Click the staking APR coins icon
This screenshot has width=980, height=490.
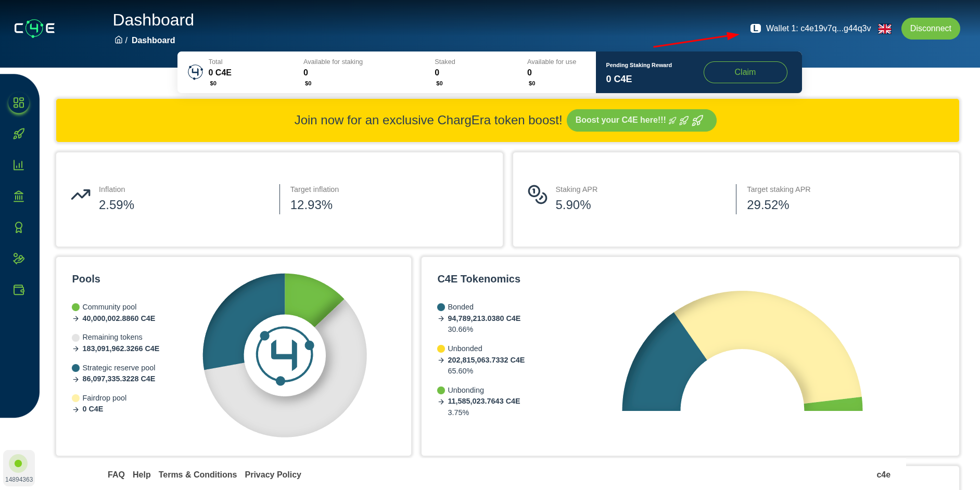[538, 195]
